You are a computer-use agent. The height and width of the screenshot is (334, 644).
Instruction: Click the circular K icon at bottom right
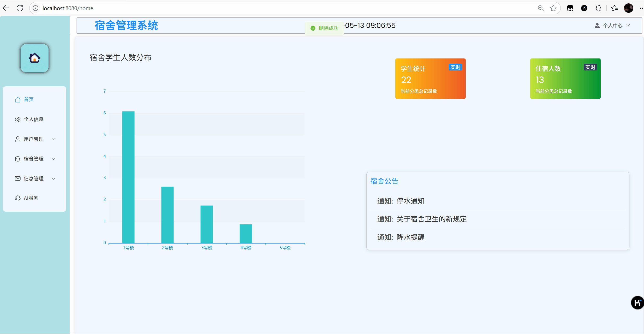[x=637, y=303]
